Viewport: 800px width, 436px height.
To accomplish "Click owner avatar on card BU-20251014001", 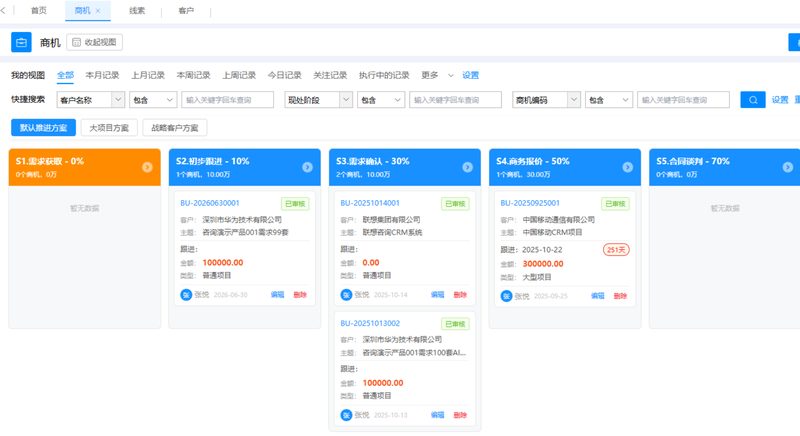I will [346, 295].
